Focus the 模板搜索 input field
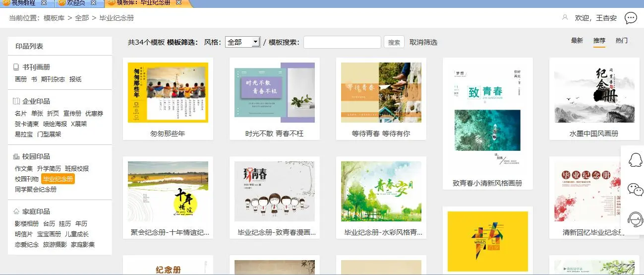Screen dimensions: 644x275 342,42
